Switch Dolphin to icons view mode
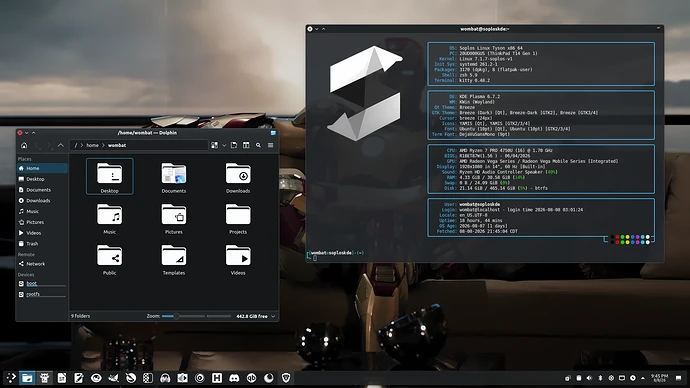 [214, 145]
